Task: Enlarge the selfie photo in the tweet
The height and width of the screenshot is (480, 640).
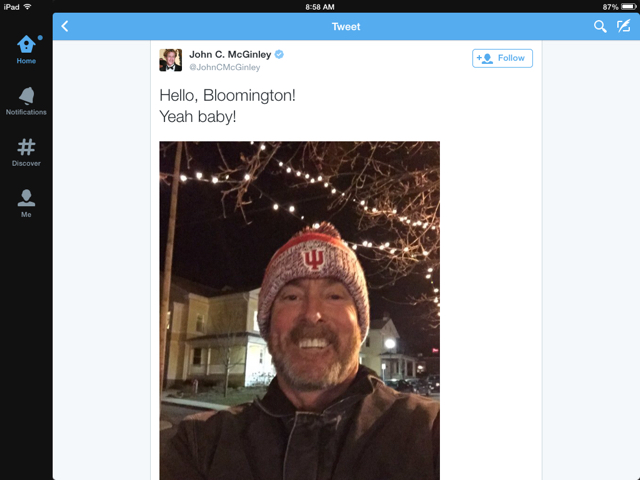Action: tap(299, 310)
